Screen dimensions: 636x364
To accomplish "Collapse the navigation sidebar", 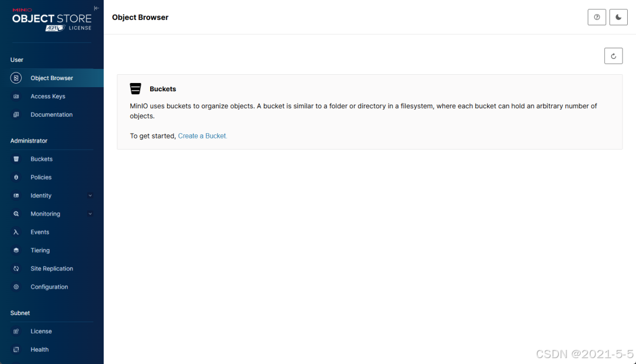I will click(96, 8).
